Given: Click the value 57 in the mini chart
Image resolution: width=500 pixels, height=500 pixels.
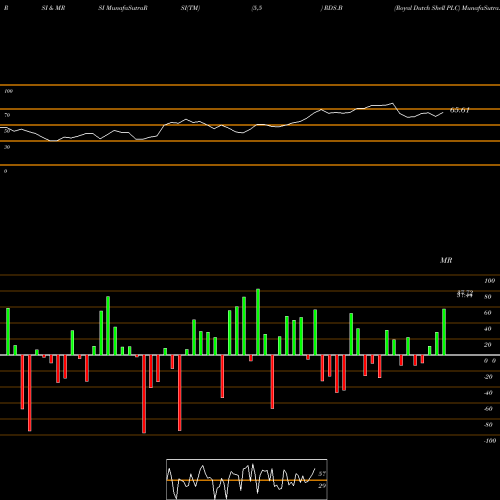Looking at the screenshot, I should pos(322,474).
